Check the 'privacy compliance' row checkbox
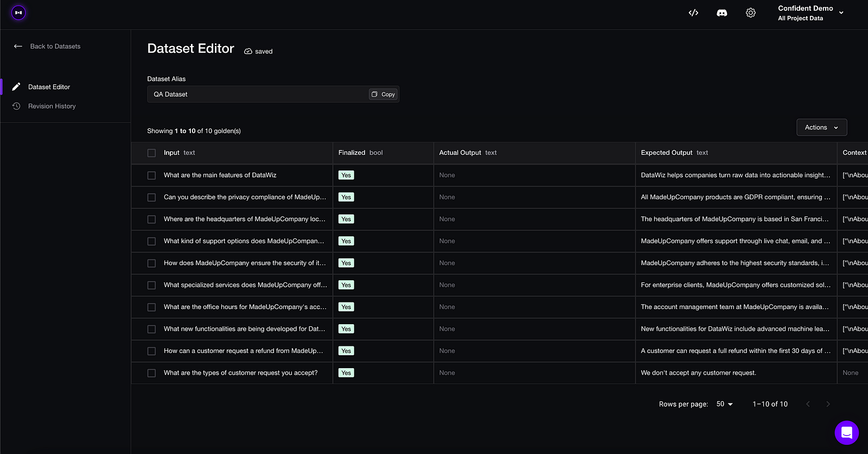 (x=151, y=197)
